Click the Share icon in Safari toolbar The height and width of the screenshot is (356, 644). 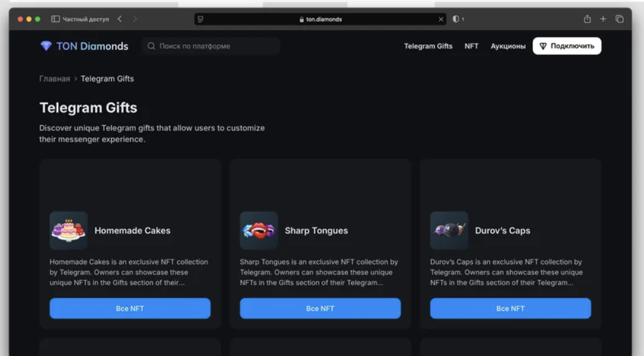coord(587,19)
